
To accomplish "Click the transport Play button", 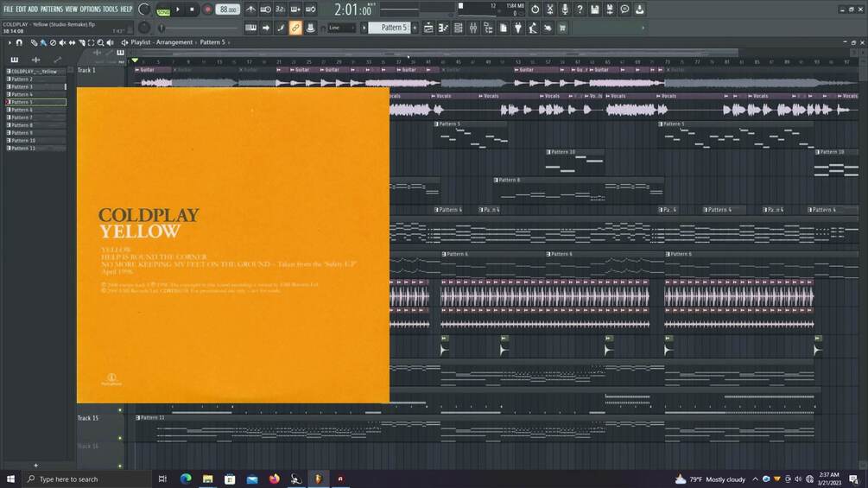I will [x=178, y=10].
